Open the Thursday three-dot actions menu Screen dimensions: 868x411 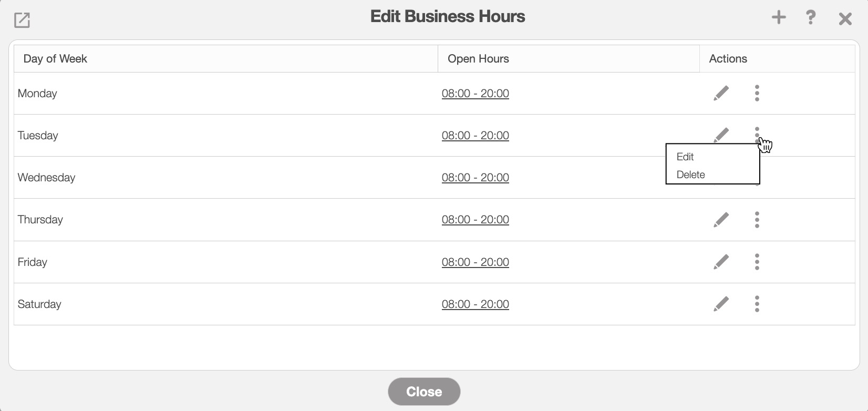tap(757, 220)
